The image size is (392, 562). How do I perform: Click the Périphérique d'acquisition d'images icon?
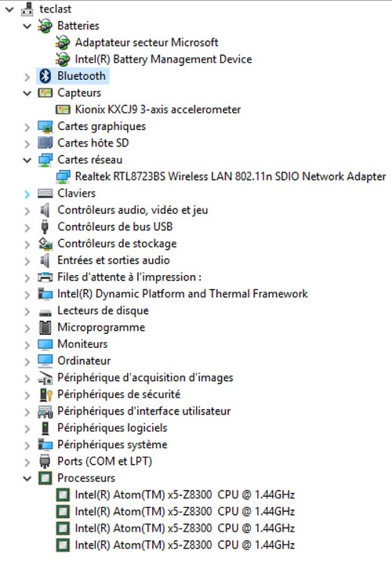(x=45, y=378)
